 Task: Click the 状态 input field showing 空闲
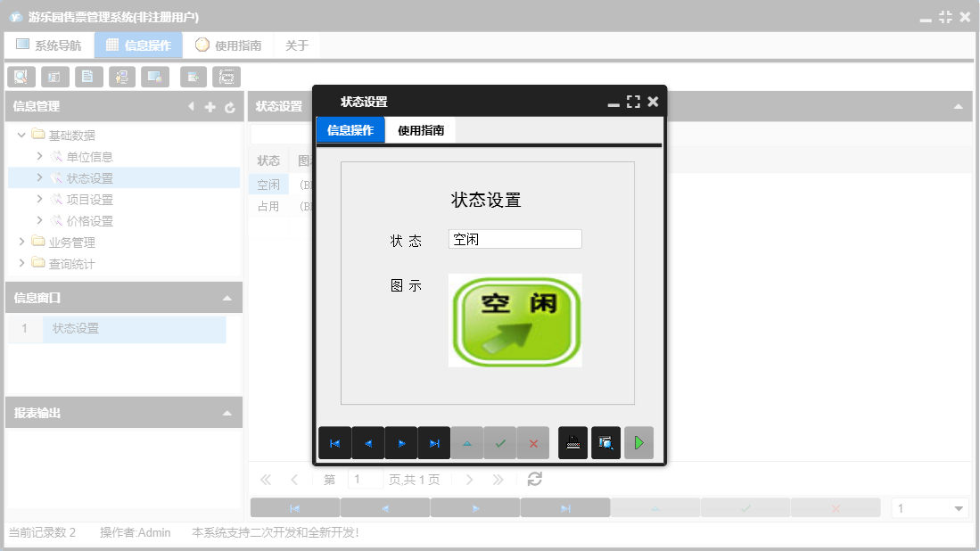pyautogui.click(x=515, y=238)
